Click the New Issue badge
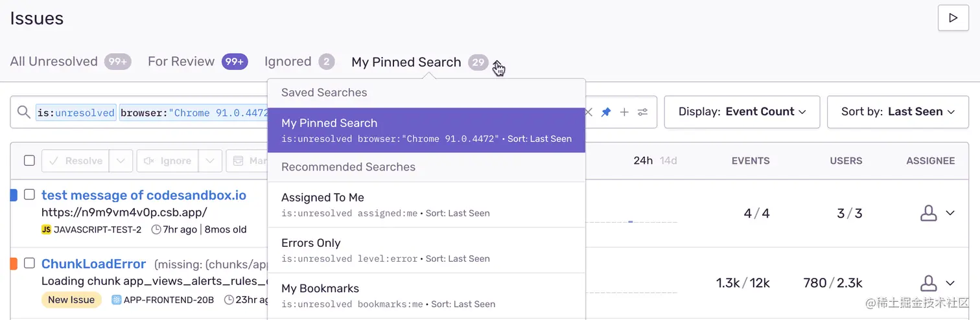 [71, 300]
